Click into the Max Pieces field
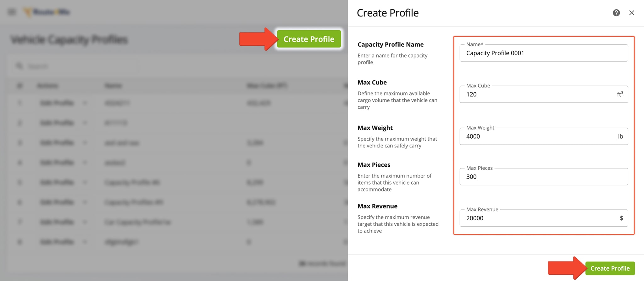The width and height of the screenshot is (644, 281). tap(543, 177)
